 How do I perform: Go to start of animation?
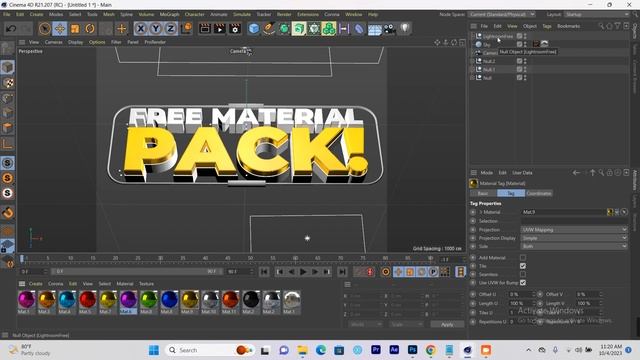click(264, 272)
